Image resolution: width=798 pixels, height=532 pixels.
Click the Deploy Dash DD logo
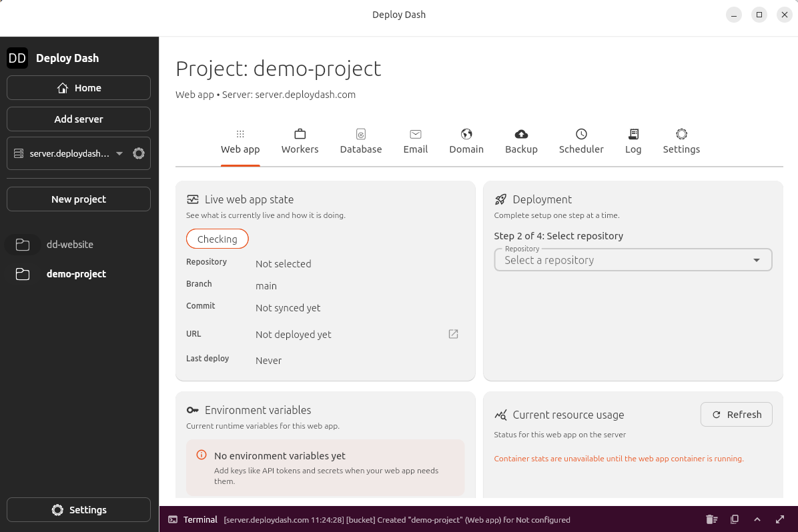17,58
